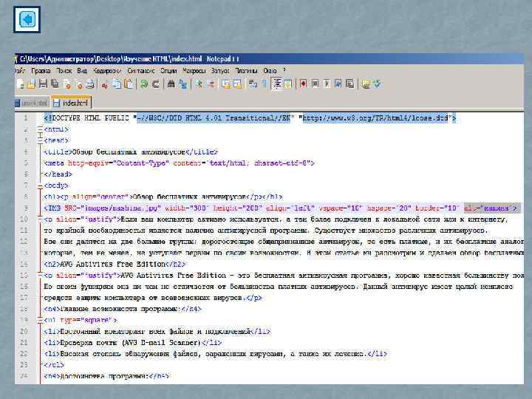532x399 pixels.
Task: Click the New file toolbar icon
Action: click(x=20, y=83)
